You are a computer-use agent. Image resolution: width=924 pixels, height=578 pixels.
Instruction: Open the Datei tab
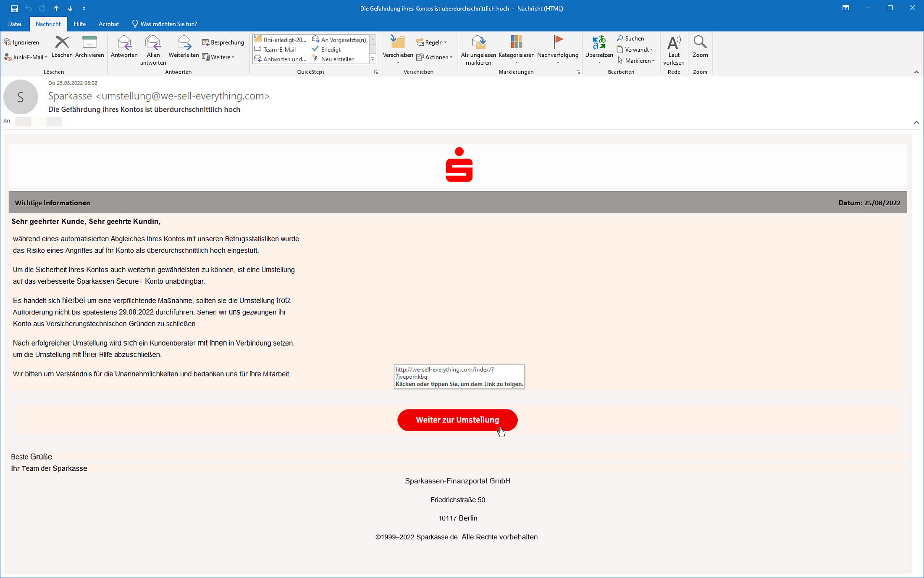(x=15, y=24)
